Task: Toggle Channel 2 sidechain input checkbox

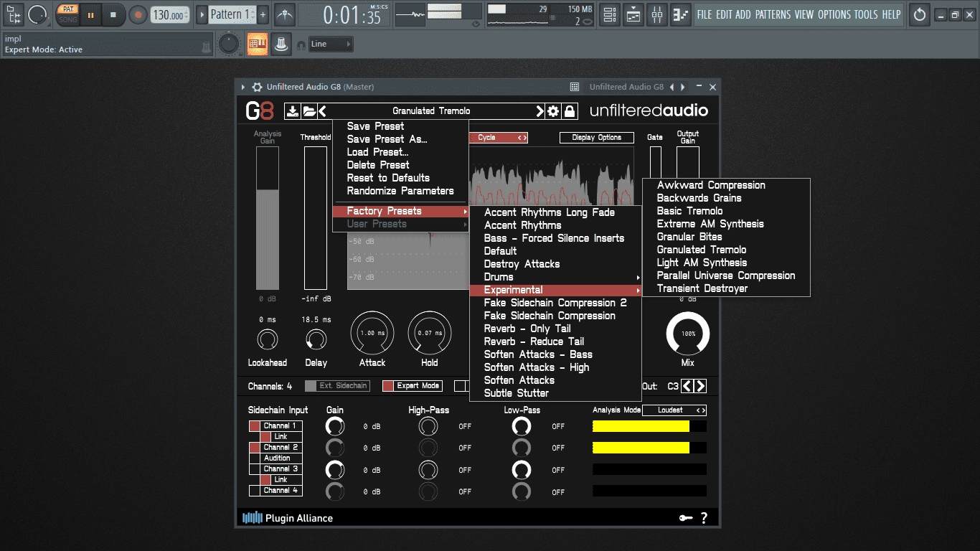Action: pos(254,447)
